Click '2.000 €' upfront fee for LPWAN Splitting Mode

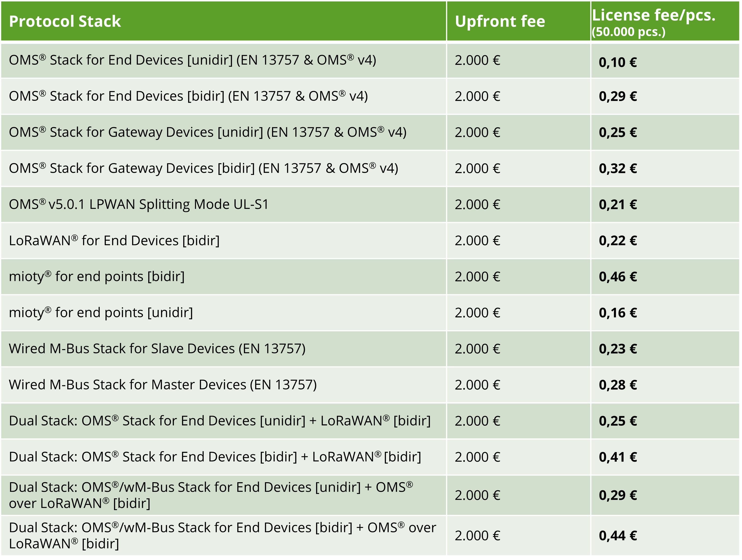point(477,205)
